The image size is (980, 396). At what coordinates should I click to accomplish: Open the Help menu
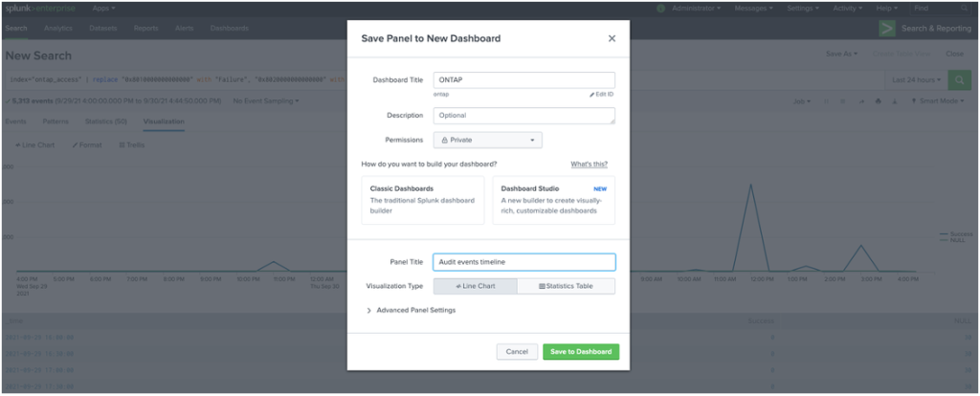coord(887,9)
